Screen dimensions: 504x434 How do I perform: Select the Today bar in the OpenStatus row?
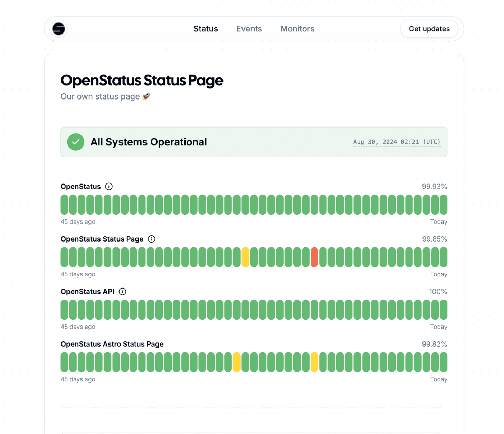pos(444,205)
